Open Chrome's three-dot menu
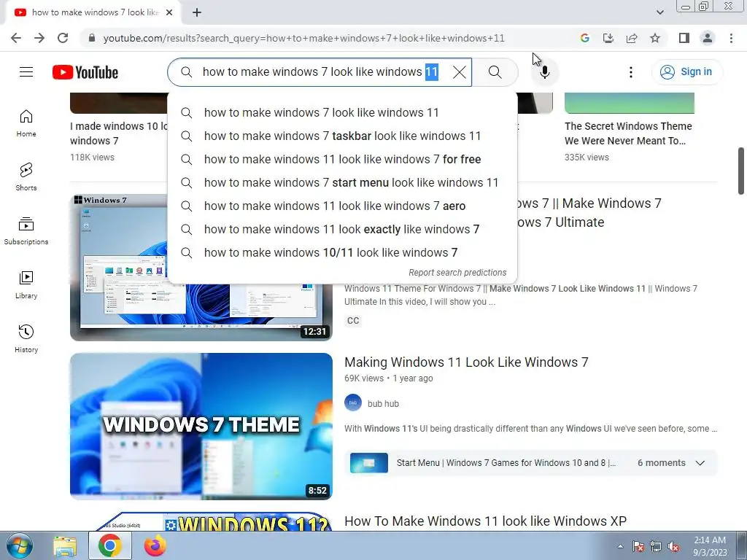 [731, 38]
